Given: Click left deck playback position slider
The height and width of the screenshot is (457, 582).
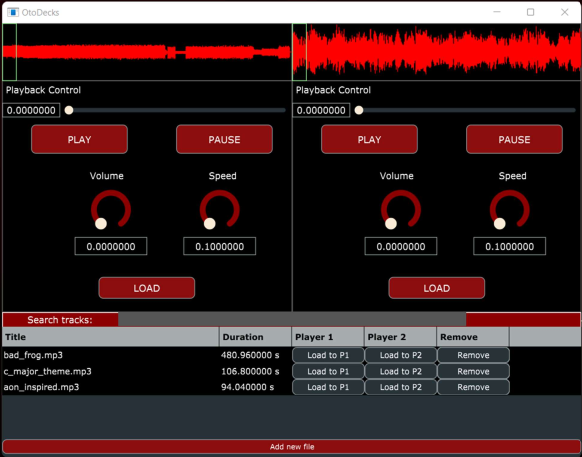Looking at the screenshot, I should point(175,110).
